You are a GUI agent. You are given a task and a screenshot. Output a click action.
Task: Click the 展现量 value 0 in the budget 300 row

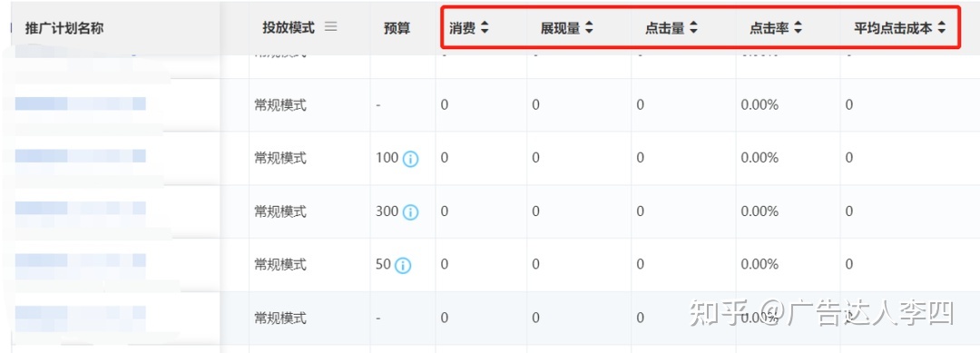point(535,211)
